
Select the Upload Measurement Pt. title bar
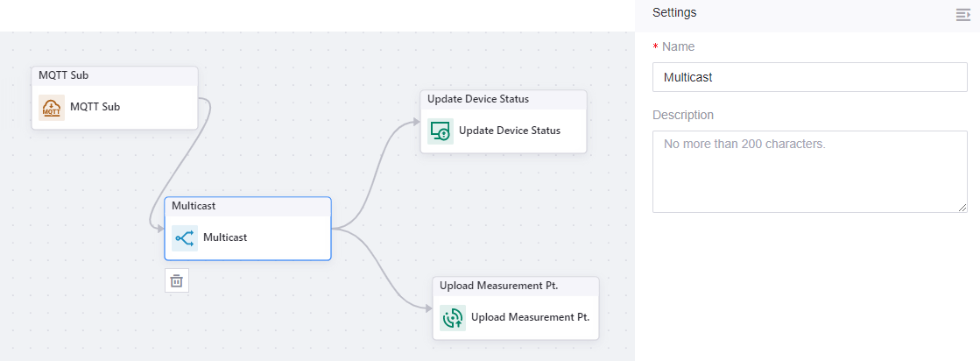515,286
